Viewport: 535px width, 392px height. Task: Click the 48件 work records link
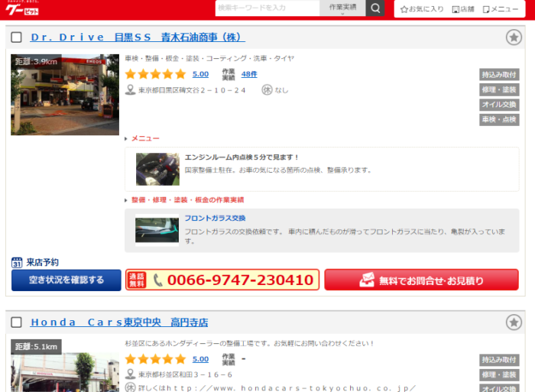click(249, 74)
